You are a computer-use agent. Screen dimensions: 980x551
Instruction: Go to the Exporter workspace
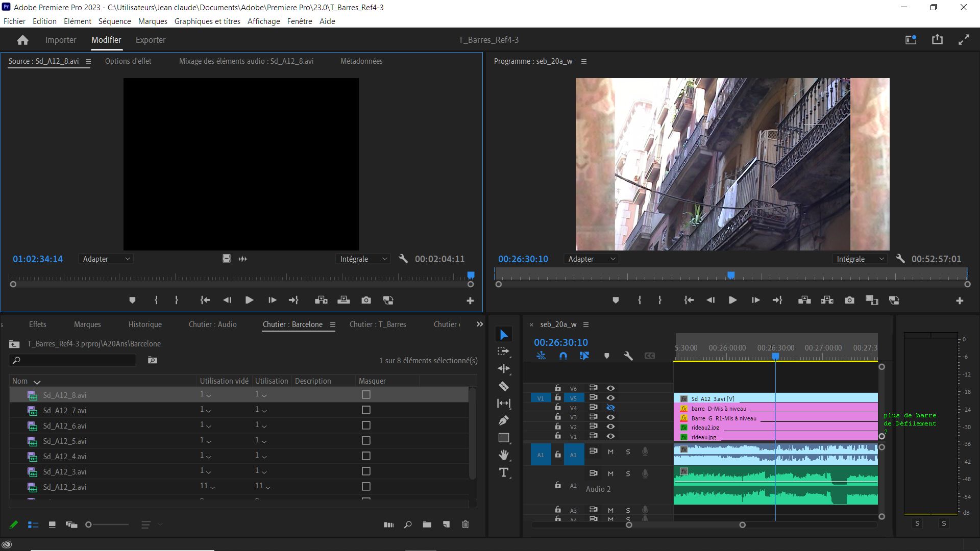151,40
